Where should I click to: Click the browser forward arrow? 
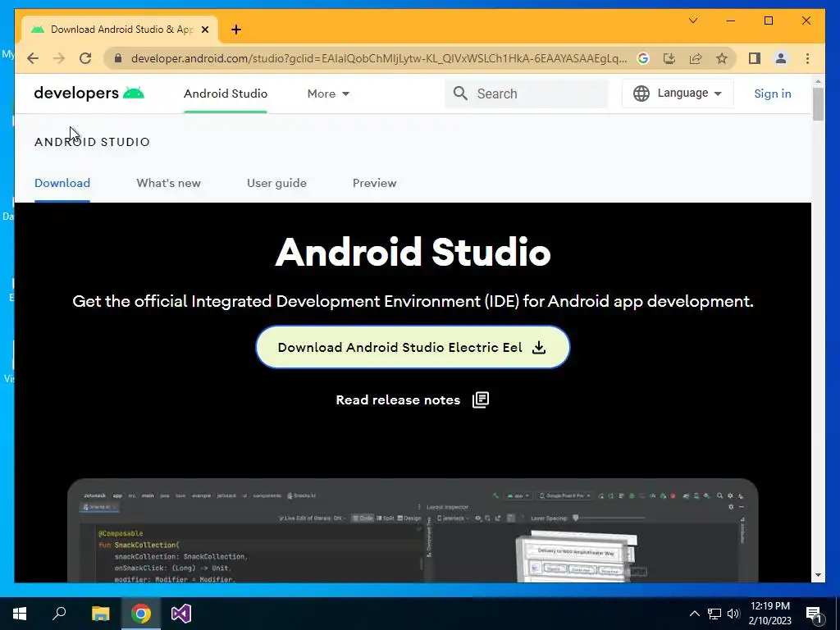[x=59, y=58]
